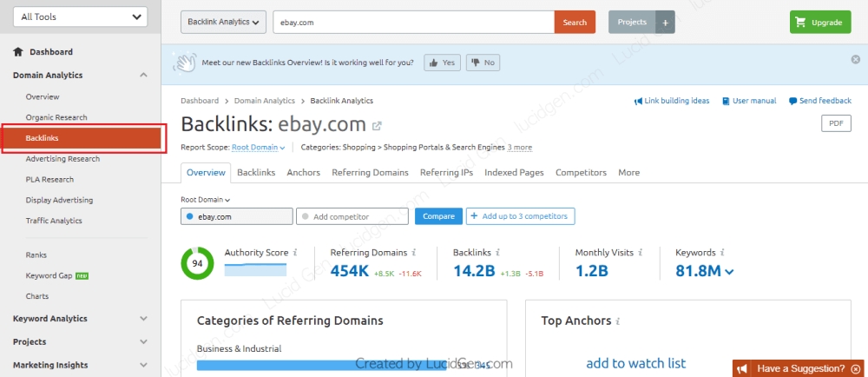Click the plus icon beside Projects
Screen dimensions: 868x377
pyautogui.click(x=665, y=23)
